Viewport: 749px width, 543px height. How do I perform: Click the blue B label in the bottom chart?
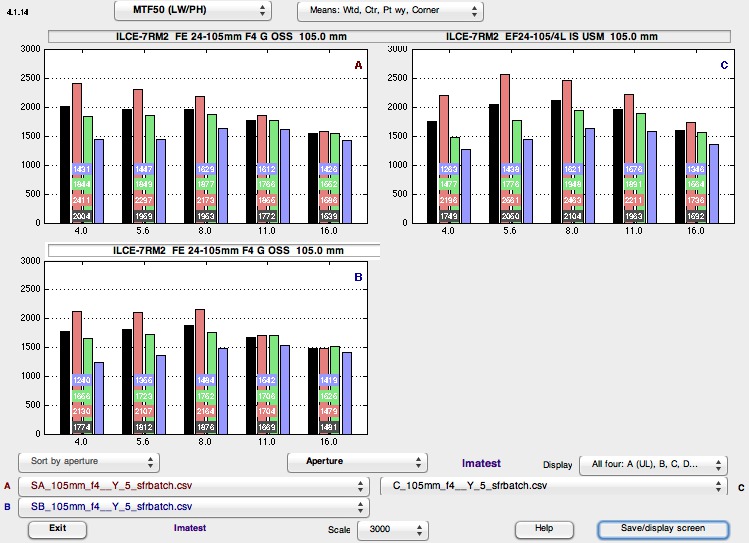tap(358, 277)
